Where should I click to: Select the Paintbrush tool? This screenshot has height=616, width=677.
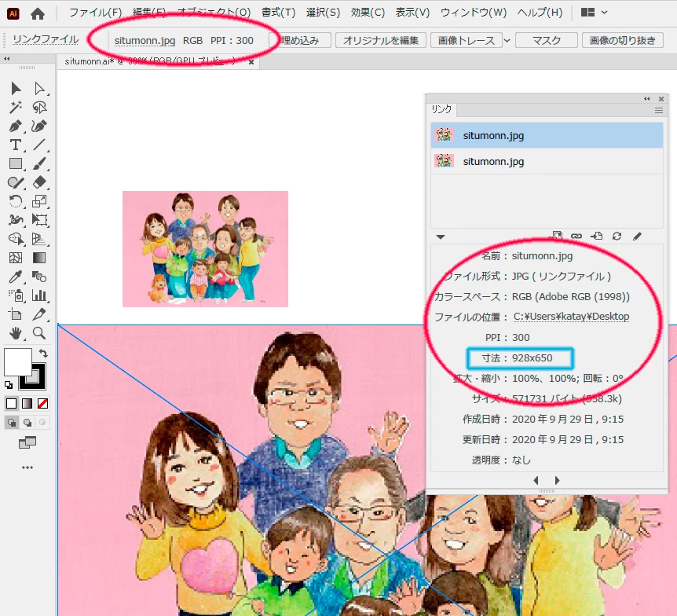click(39, 163)
